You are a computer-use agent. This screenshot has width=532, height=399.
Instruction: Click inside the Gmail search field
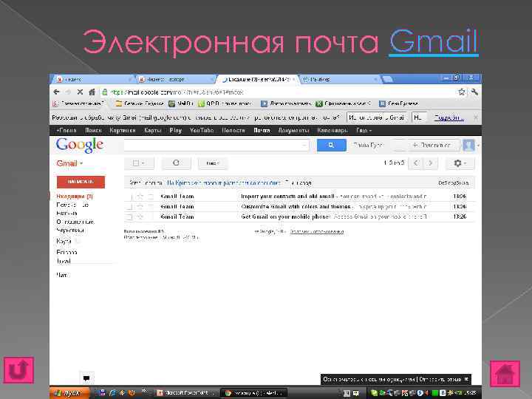click(216, 146)
